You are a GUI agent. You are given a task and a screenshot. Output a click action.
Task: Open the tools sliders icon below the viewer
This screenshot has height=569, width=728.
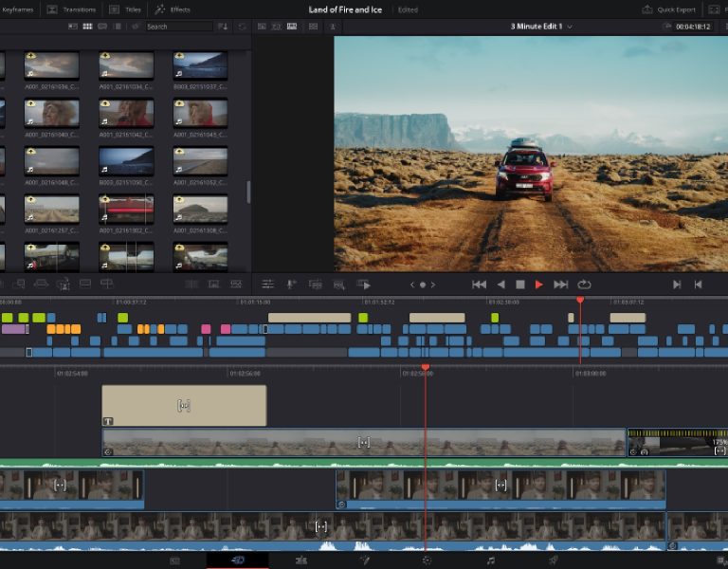tap(268, 284)
